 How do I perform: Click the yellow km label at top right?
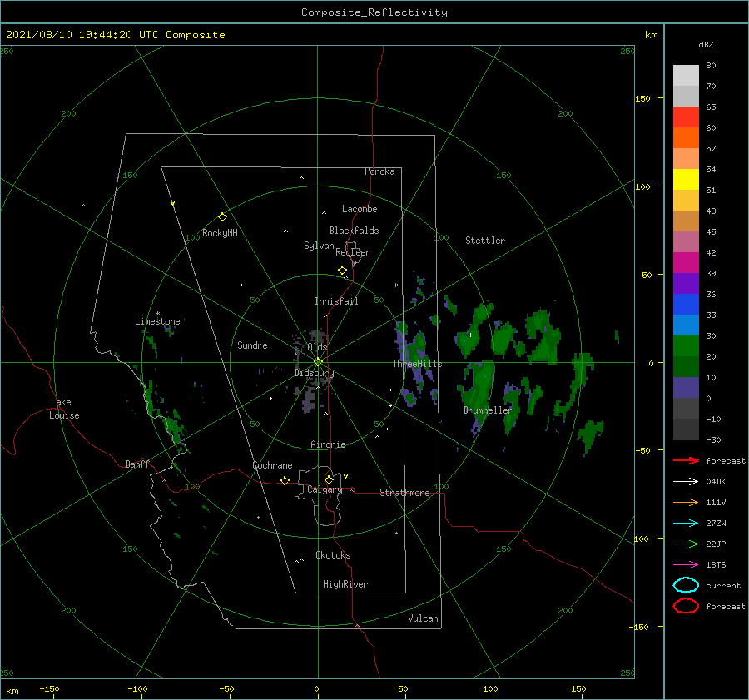click(x=651, y=35)
